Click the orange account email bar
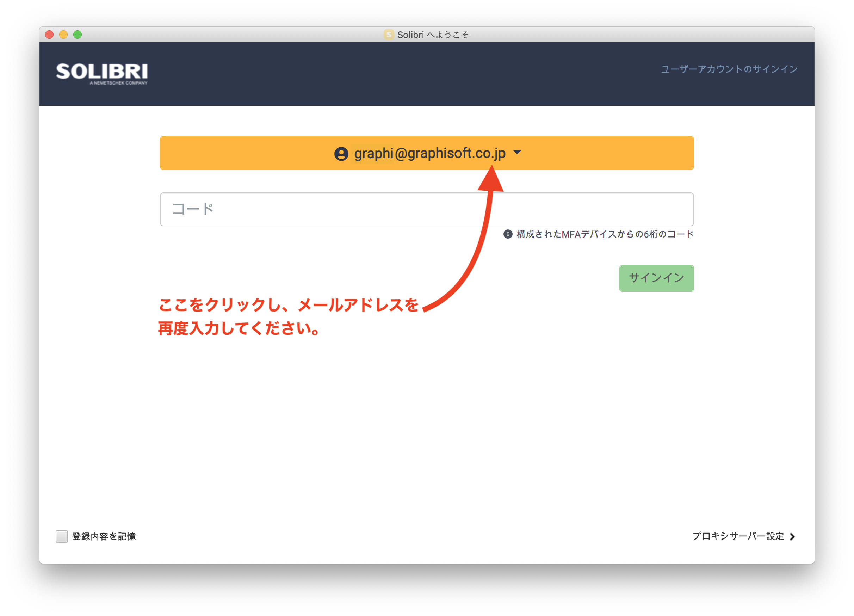The width and height of the screenshot is (854, 616). point(427,153)
